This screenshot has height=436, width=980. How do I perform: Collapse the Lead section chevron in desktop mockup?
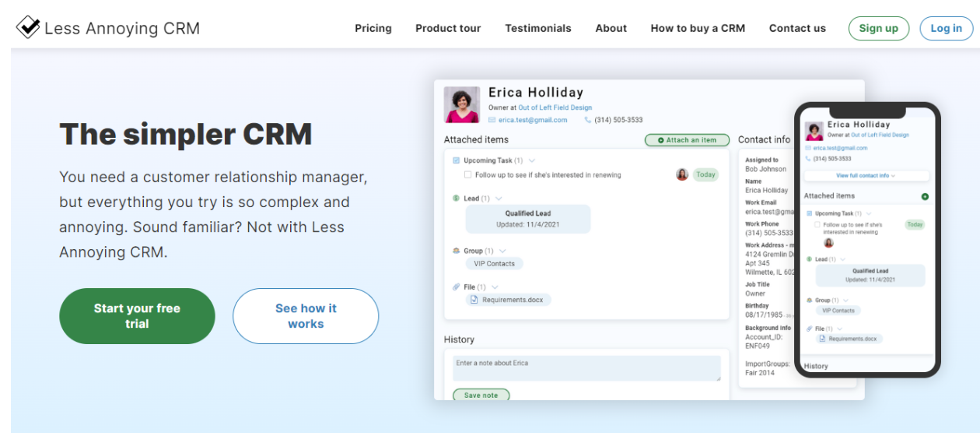[499, 199]
